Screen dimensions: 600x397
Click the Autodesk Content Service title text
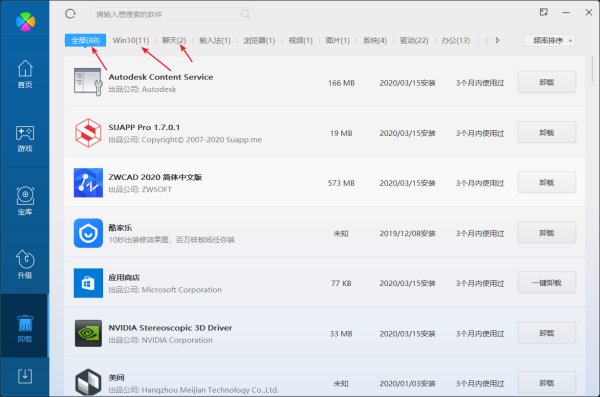click(161, 77)
